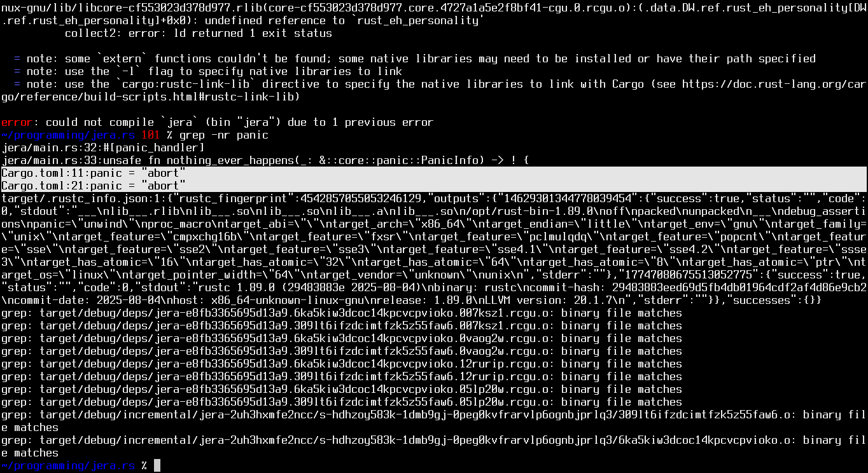Click the 'grep -nr panic' command text

(x=224, y=135)
